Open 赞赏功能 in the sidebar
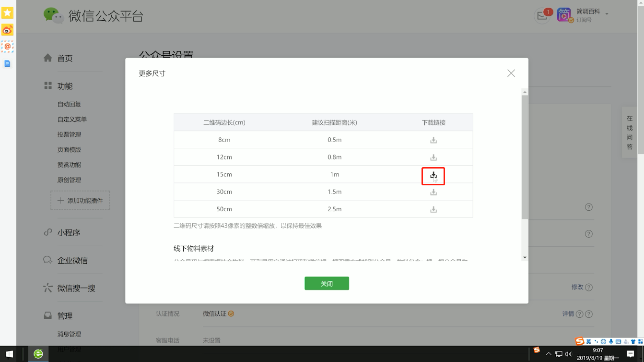644x362 pixels. click(69, 165)
